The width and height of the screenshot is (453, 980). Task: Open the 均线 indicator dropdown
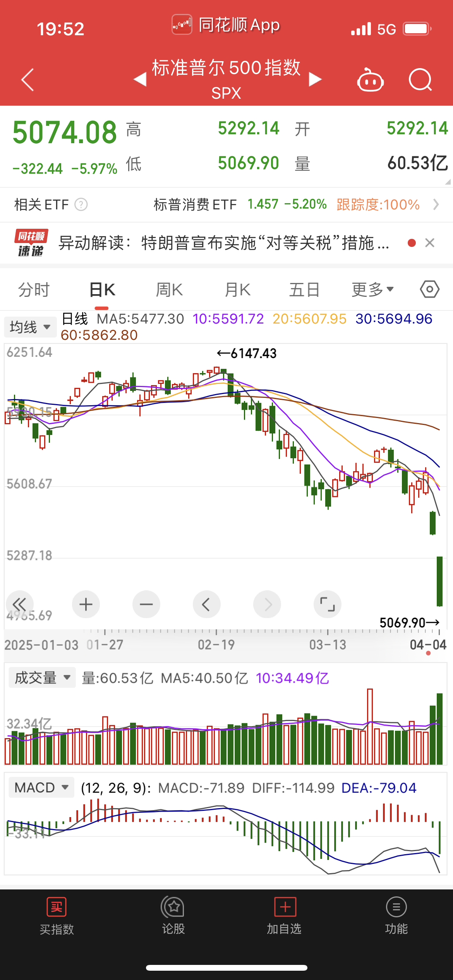point(30,327)
